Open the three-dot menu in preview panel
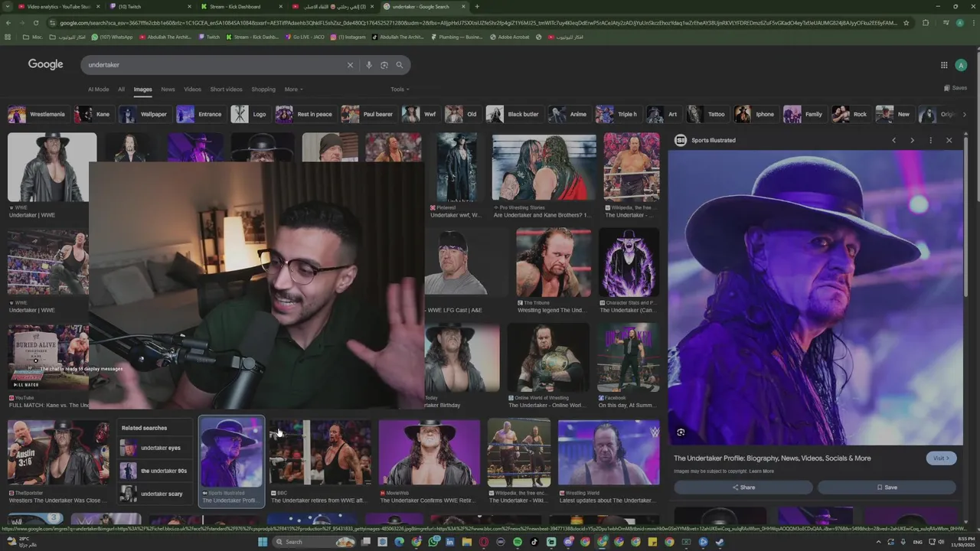 [930, 140]
